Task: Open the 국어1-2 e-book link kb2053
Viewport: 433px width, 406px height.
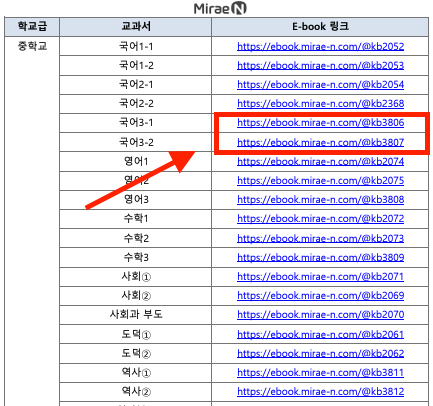Action: [x=320, y=65]
